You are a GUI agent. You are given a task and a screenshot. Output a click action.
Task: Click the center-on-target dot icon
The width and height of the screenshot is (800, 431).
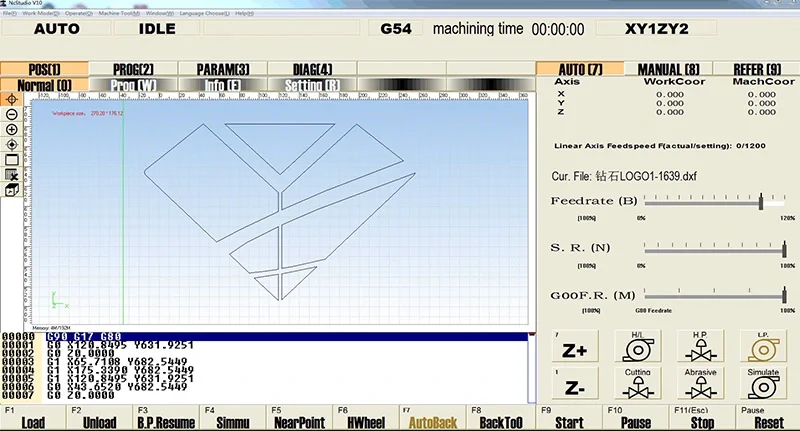(x=11, y=145)
